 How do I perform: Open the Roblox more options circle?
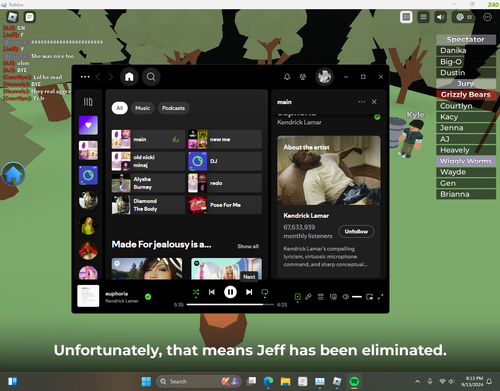pyautogui.click(x=487, y=17)
